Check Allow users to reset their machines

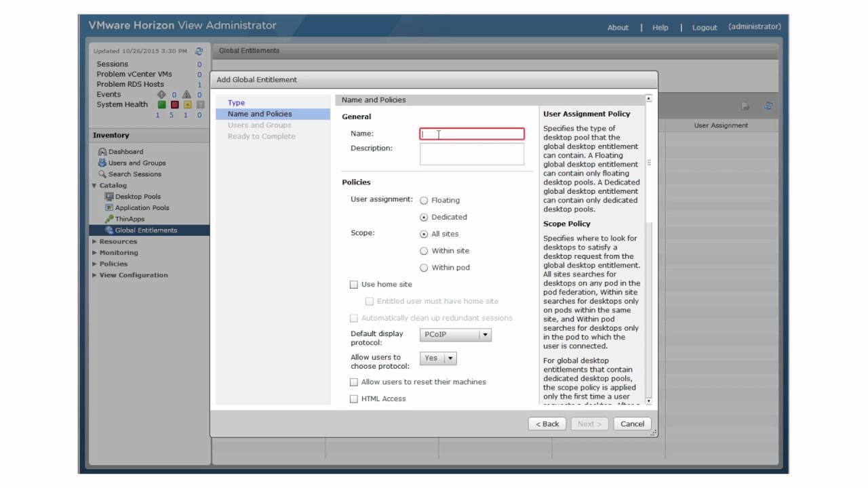(x=354, y=382)
